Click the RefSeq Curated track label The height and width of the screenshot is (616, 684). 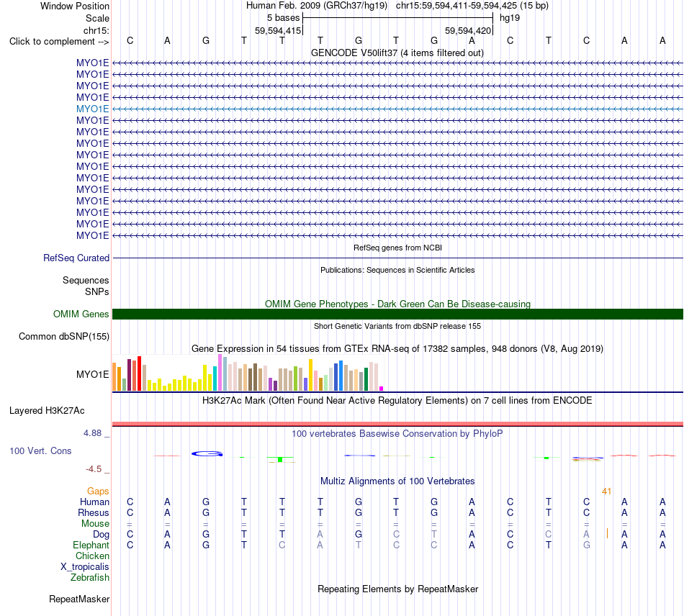click(x=76, y=258)
